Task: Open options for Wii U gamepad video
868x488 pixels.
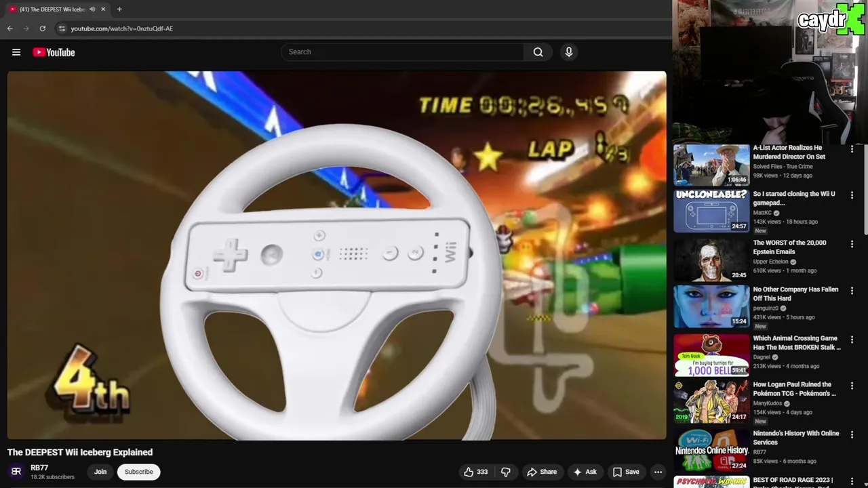Action: click(x=852, y=195)
